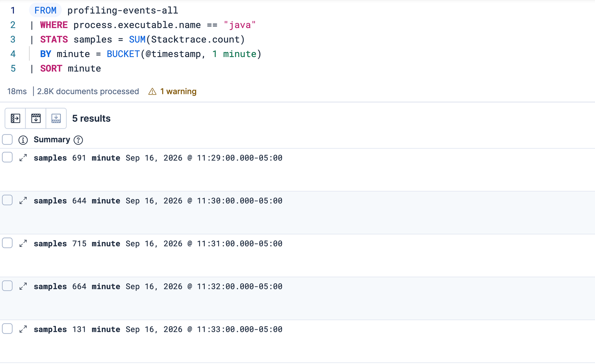The width and height of the screenshot is (595, 364).
Task: Expand the row with samples 644
Action: coord(23,201)
